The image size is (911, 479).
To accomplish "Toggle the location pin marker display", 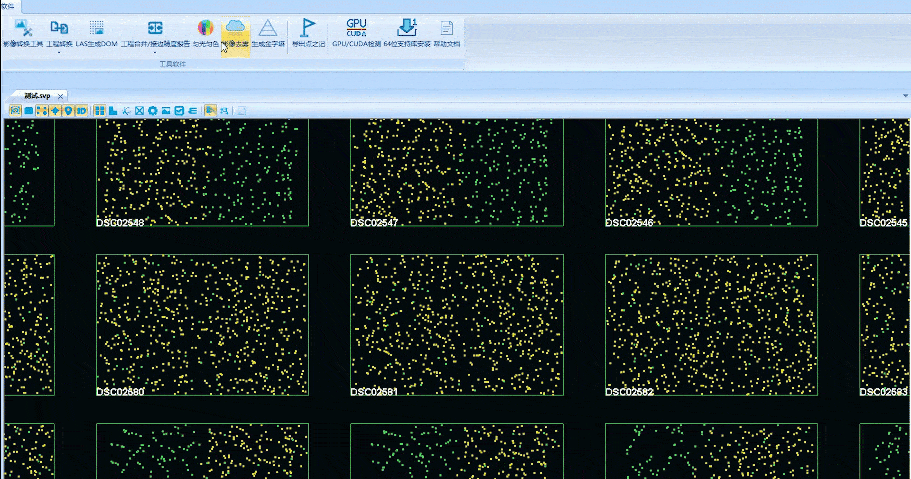I will [68, 110].
